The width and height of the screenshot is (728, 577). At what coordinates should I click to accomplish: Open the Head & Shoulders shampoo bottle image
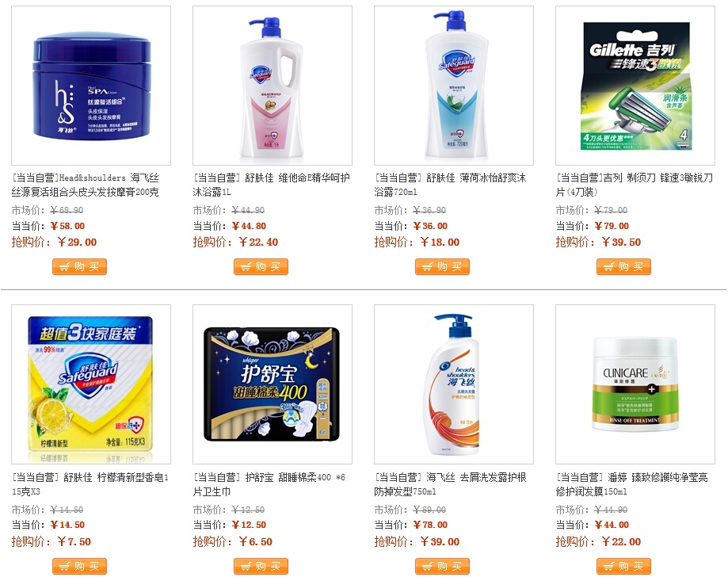pos(454,384)
